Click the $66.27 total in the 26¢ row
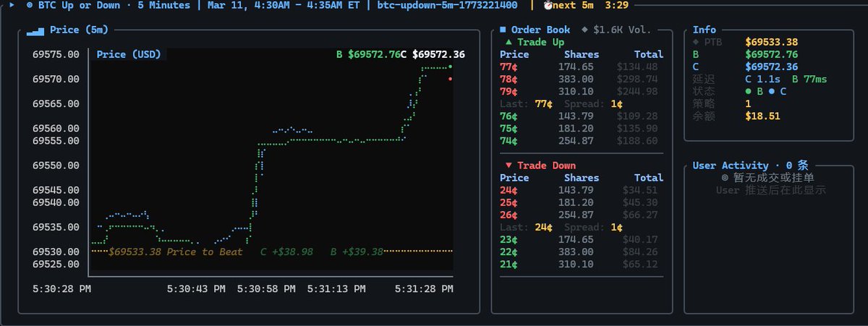 point(640,215)
